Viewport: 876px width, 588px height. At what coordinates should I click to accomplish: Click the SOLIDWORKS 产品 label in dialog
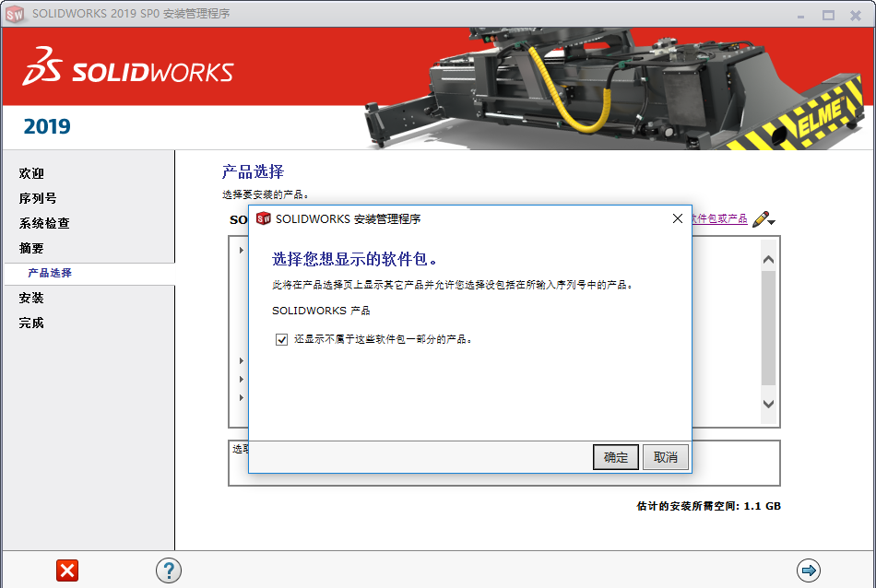tap(321, 311)
